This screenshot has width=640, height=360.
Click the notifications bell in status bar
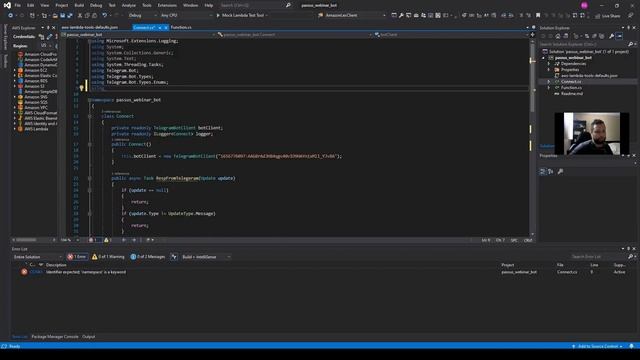pos(631,346)
